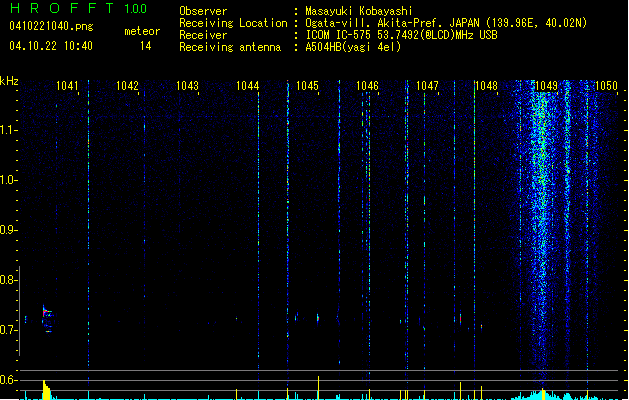Click the 0.8 kHz frequency label
629x400 pixels.
click(8, 280)
